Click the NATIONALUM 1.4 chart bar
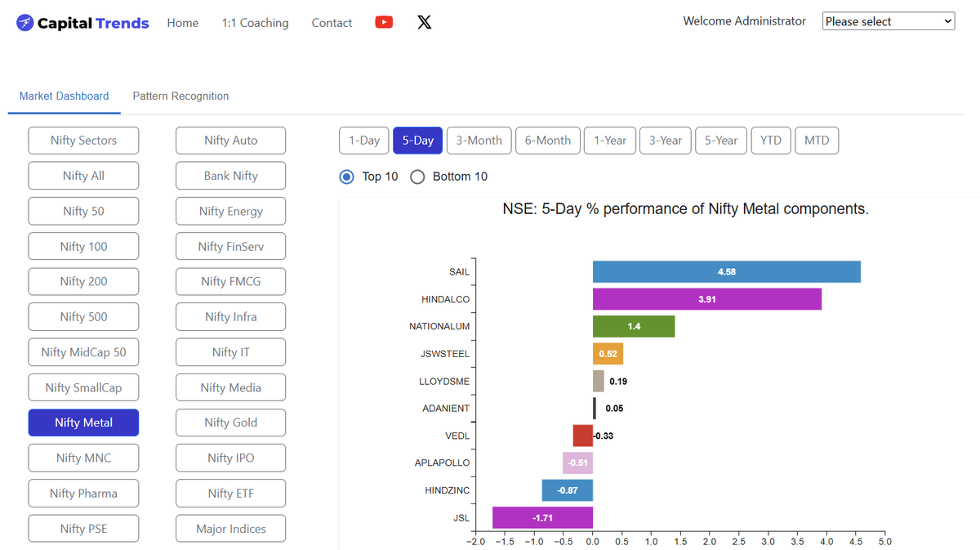 (634, 326)
